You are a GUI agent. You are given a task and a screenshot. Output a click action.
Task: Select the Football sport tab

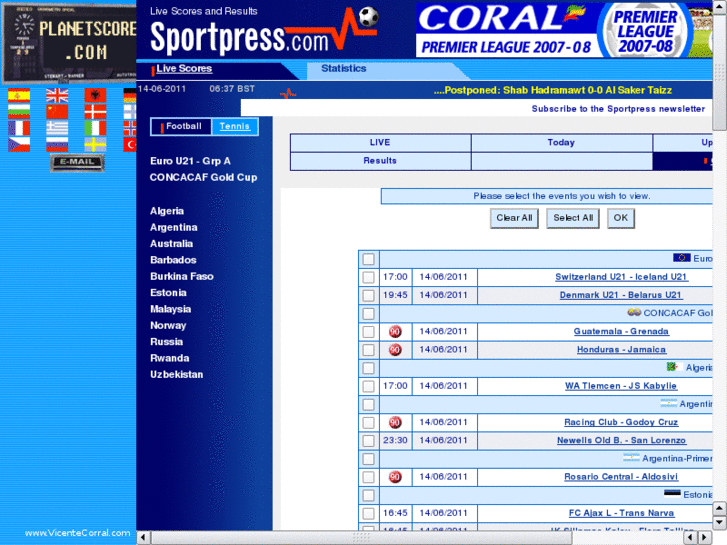tap(181, 127)
